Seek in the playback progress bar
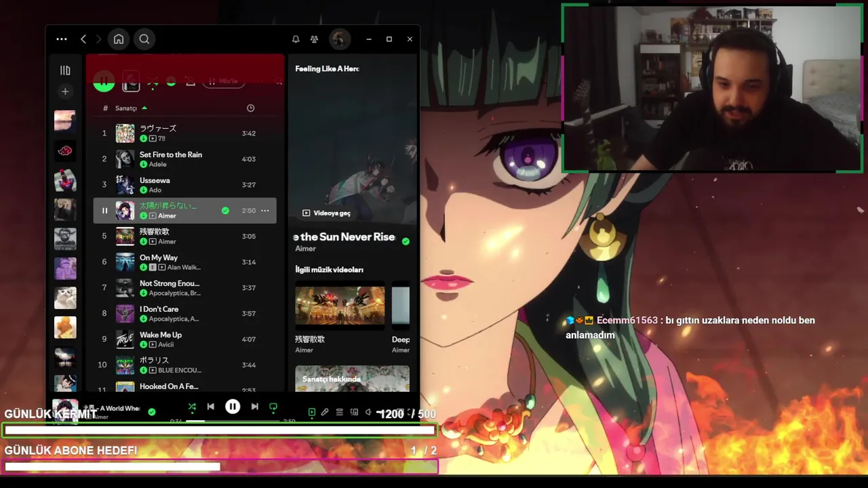Screen dimensions: 868x488 point(233,421)
